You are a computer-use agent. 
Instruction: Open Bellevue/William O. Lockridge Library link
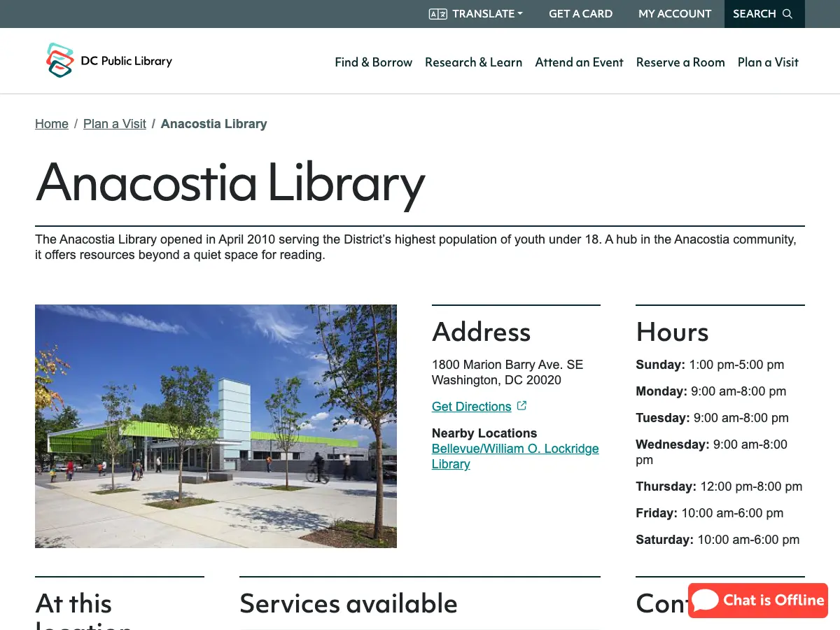pyautogui.click(x=515, y=456)
